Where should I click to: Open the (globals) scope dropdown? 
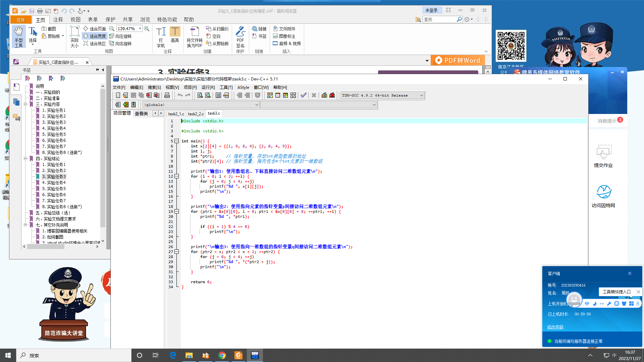click(257, 105)
